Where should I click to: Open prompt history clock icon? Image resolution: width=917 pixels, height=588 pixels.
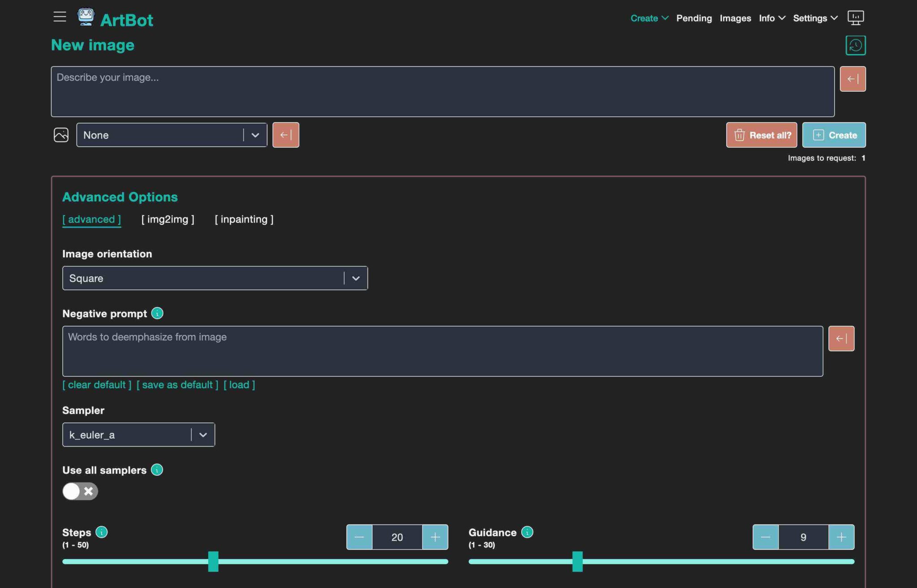pos(855,45)
